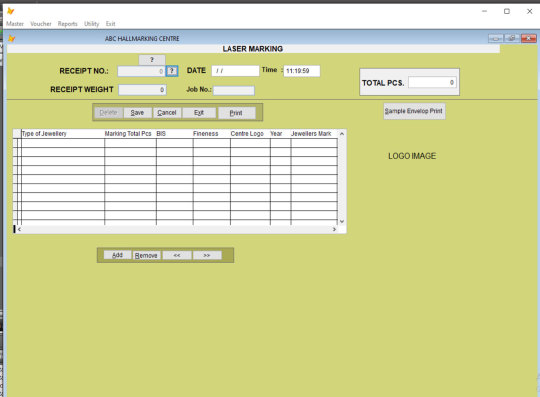Click the grid's scroll up arrow

click(x=342, y=134)
